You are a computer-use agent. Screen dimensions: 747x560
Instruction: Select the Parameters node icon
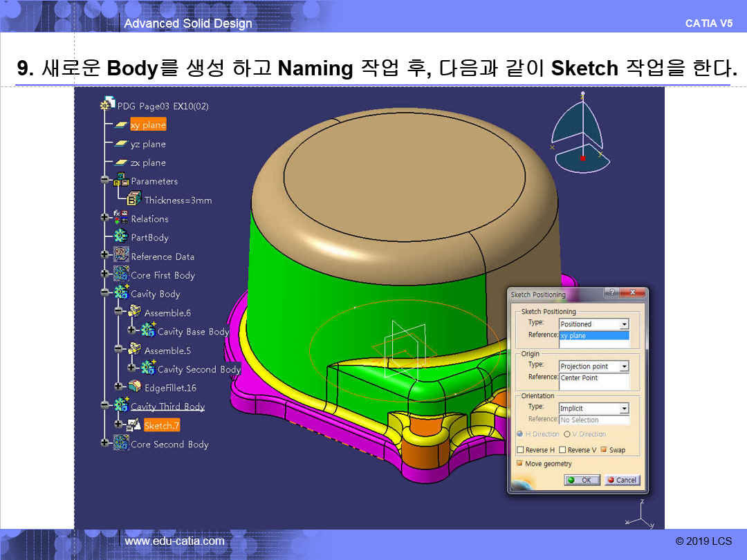point(121,180)
